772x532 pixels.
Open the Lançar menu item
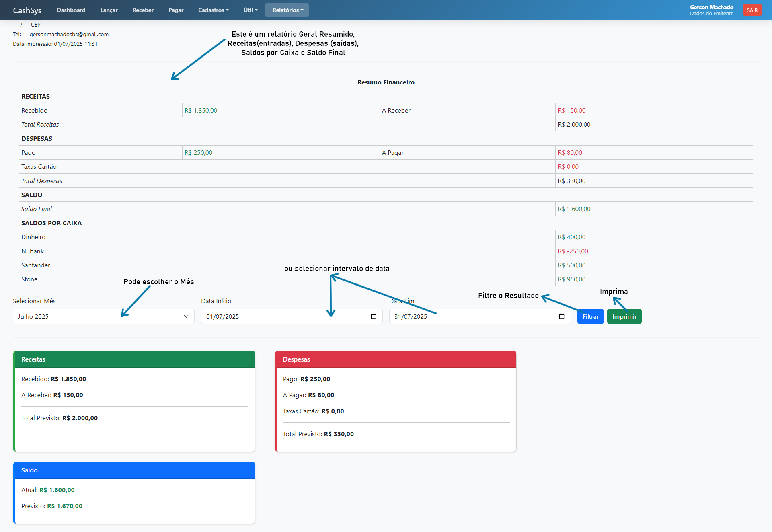(109, 10)
